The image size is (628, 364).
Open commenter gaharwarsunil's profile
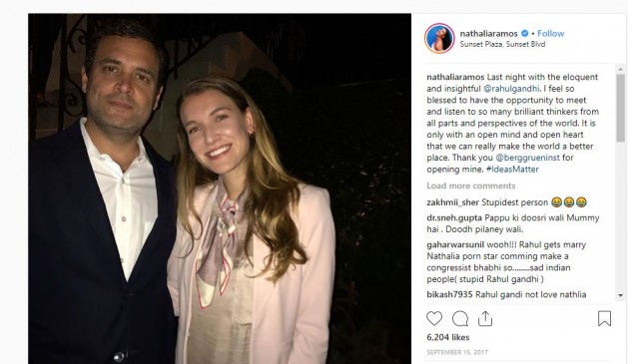(455, 244)
